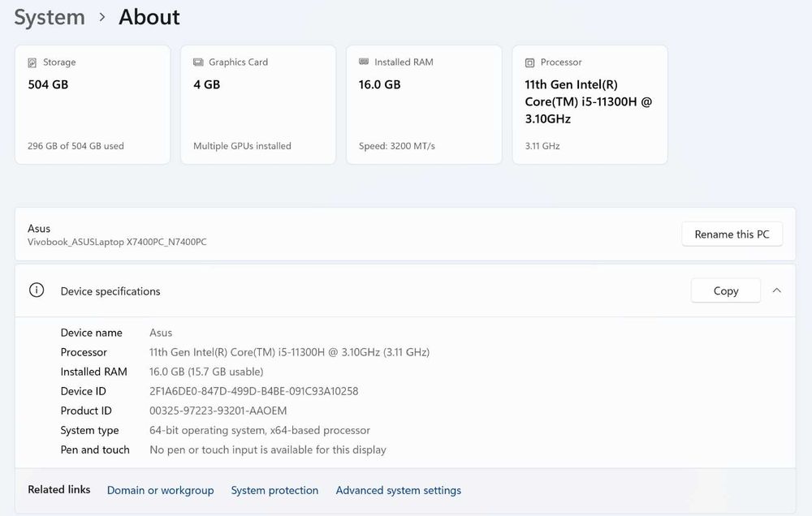Open the Processor info card

(590, 105)
